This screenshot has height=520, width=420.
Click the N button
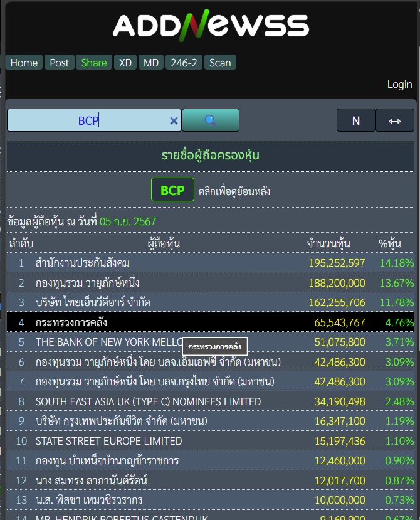[x=356, y=120]
